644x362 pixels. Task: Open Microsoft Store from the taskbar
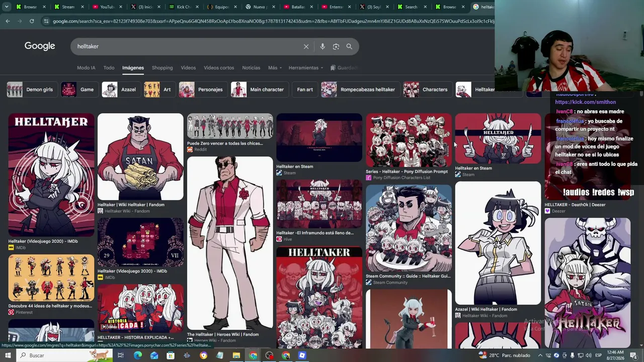click(171, 355)
